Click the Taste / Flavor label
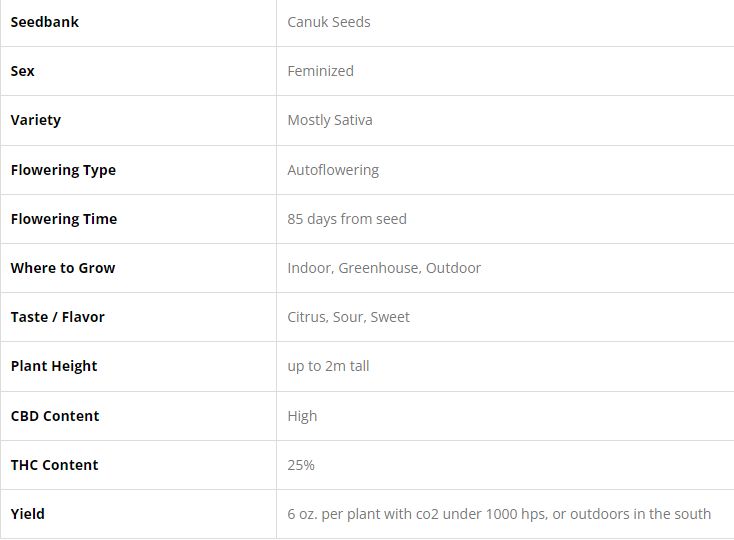 point(57,317)
